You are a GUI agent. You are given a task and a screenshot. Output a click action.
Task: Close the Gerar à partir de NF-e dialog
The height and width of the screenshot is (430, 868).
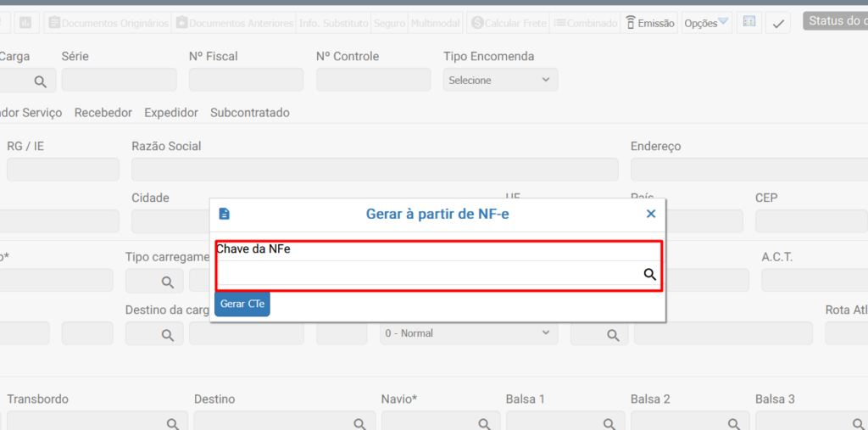[651, 214]
